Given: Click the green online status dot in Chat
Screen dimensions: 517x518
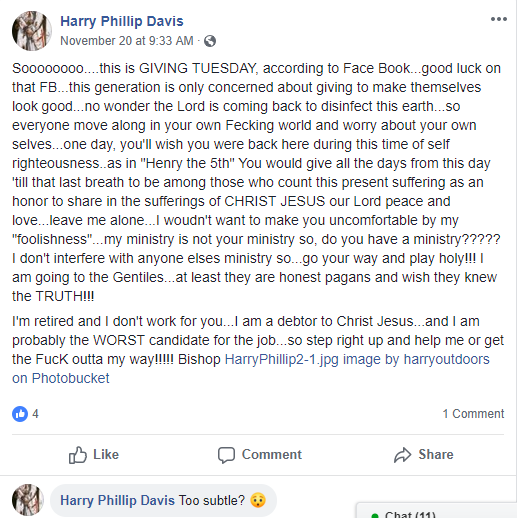Looking at the screenshot, I should [x=375, y=516].
